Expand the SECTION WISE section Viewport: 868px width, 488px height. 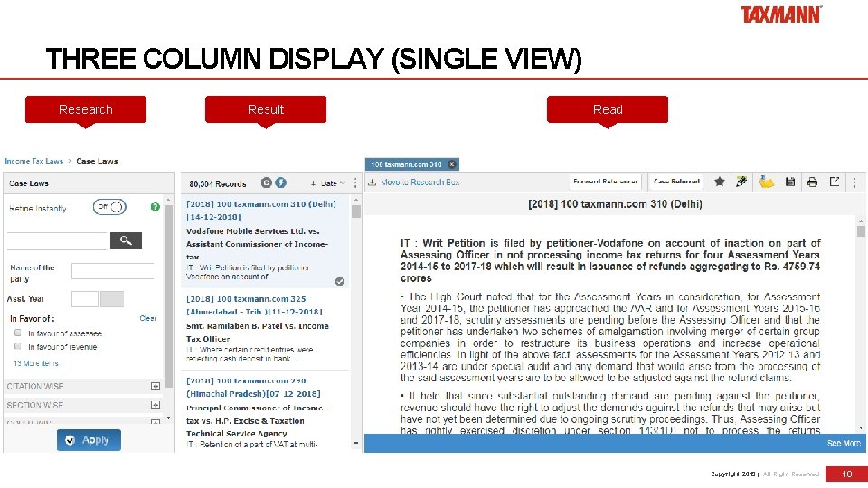(155, 405)
